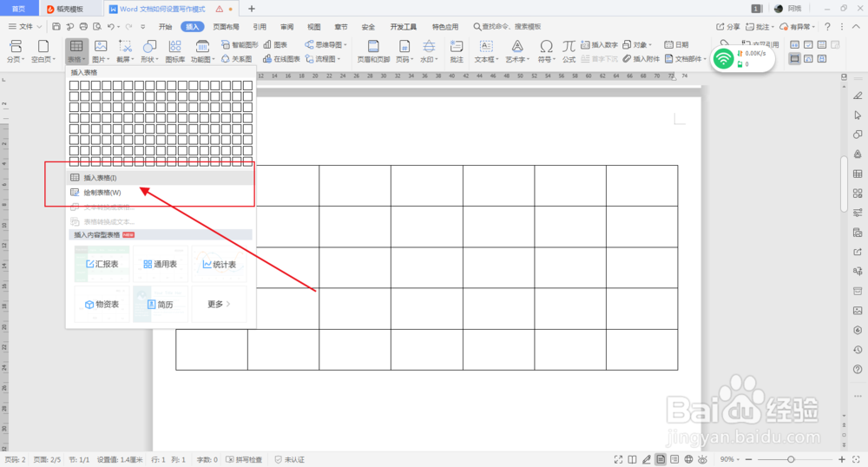Click the pencil icon in right sidebar
868x467 pixels.
click(x=858, y=95)
